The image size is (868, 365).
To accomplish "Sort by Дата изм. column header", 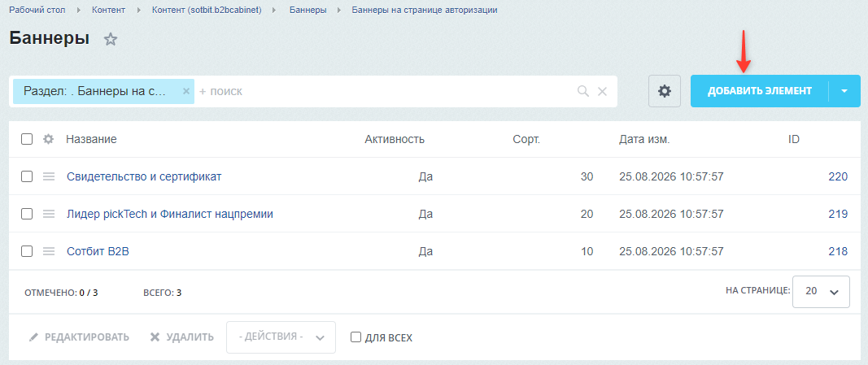I will click(x=644, y=139).
